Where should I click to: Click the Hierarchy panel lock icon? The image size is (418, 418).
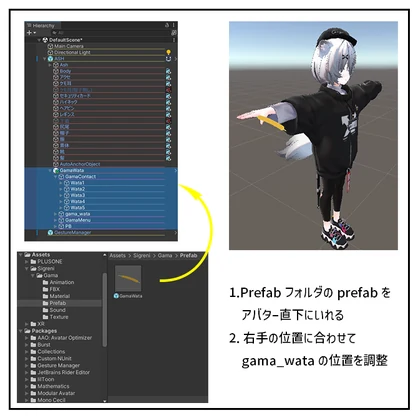click(167, 25)
